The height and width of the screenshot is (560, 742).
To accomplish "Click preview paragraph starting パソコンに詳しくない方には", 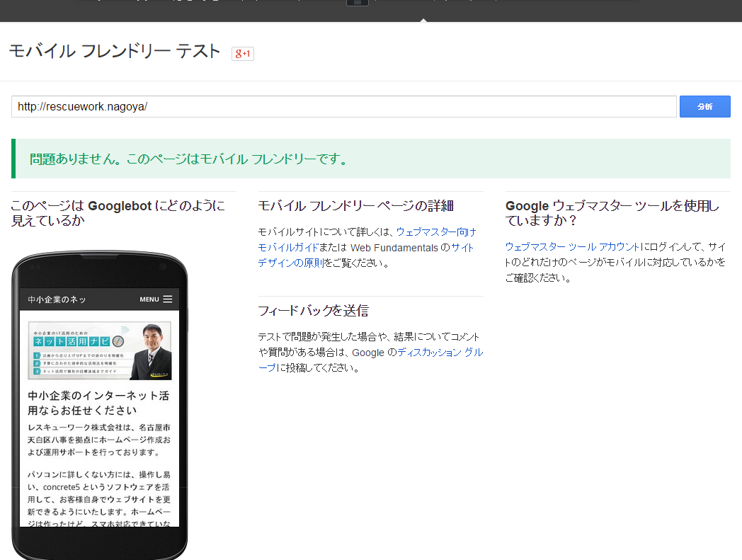I will (x=99, y=498).
